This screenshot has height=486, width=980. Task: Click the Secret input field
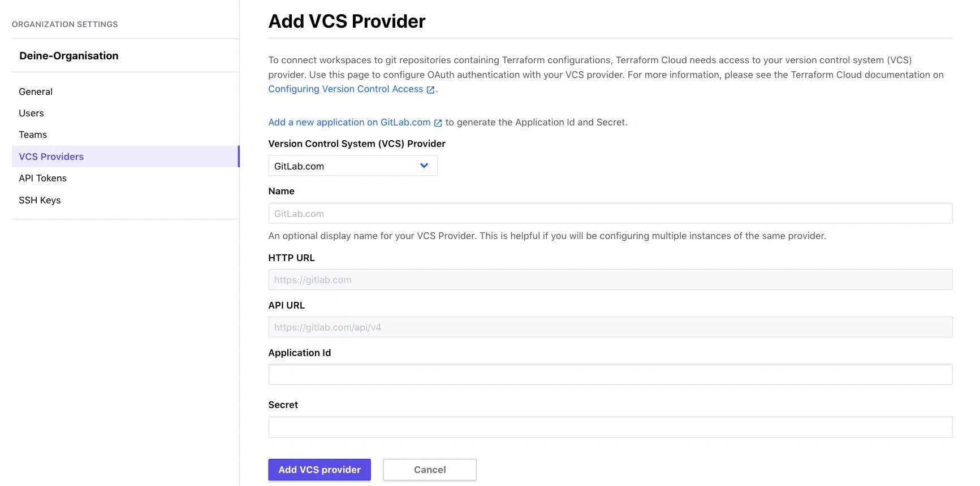[610, 427]
